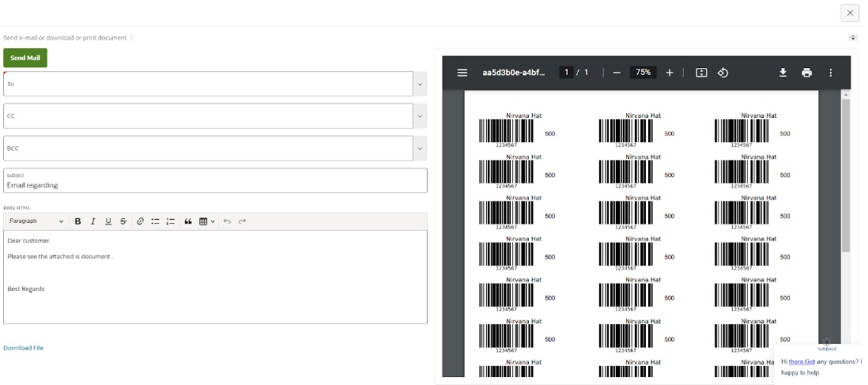
Task: Redo edit in body editor
Action: pos(242,221)
